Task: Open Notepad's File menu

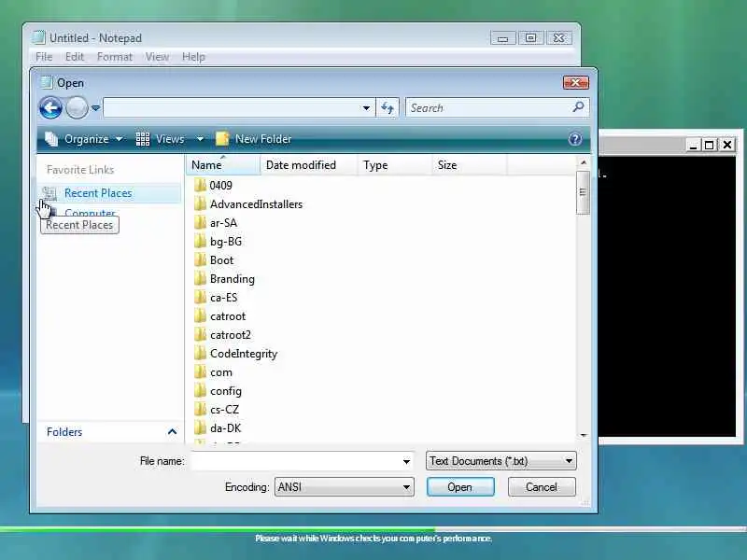Action: (x=44, y=57)
